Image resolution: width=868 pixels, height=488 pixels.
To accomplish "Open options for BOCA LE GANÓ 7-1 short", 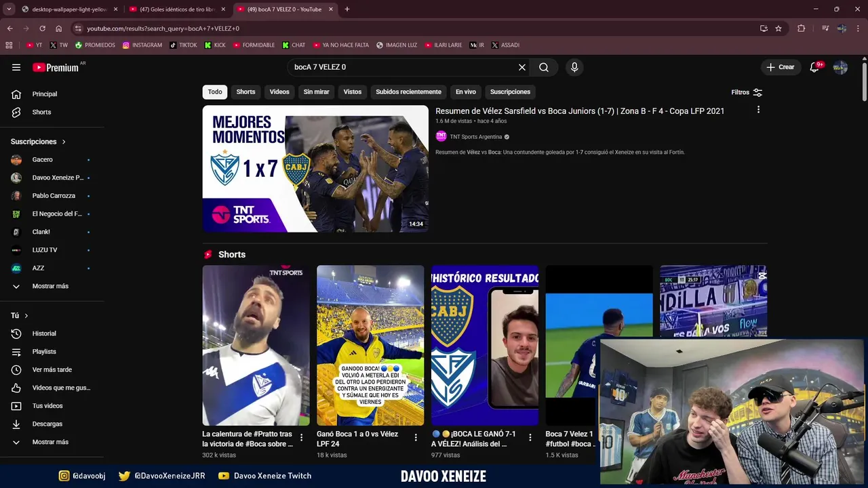I will pyautogui.click(x=530, y=438).
